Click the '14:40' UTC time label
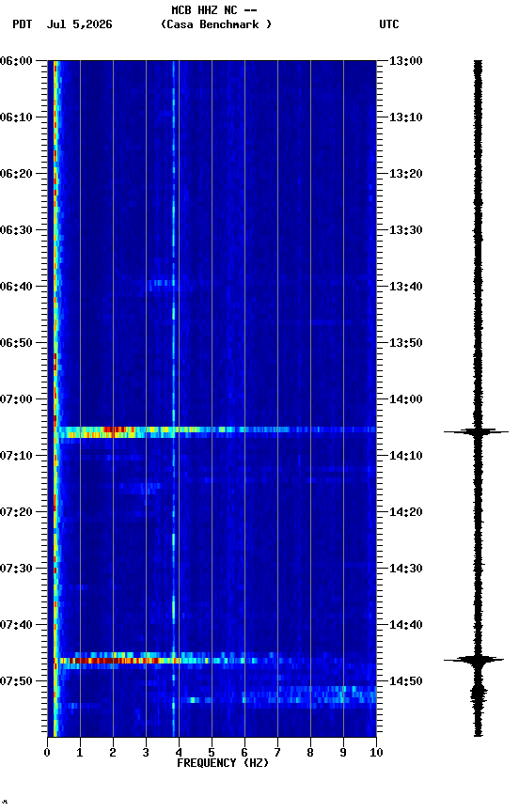 (406, 625)
